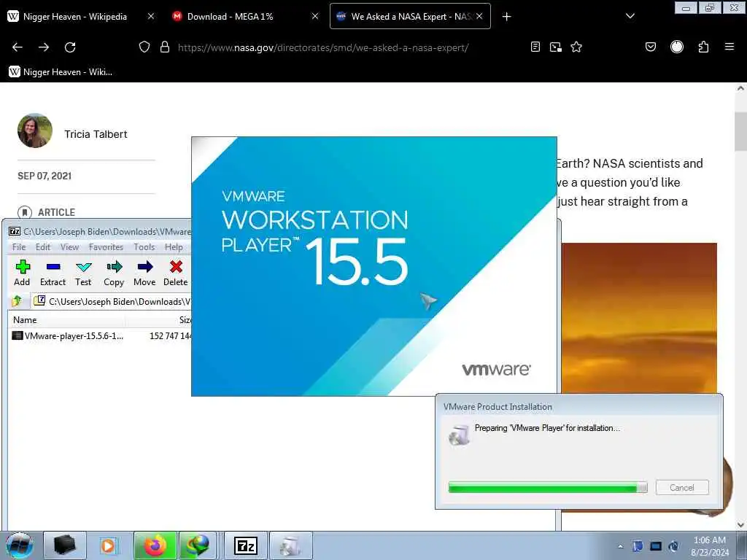Screen dimensions: 747x560
Task: Close the MEGA download tab
Action: click(x=315, y=17)
